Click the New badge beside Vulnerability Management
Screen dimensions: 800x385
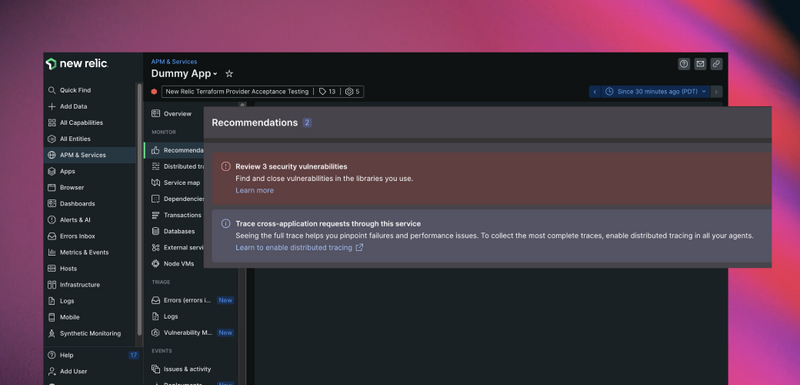point(226,332)
